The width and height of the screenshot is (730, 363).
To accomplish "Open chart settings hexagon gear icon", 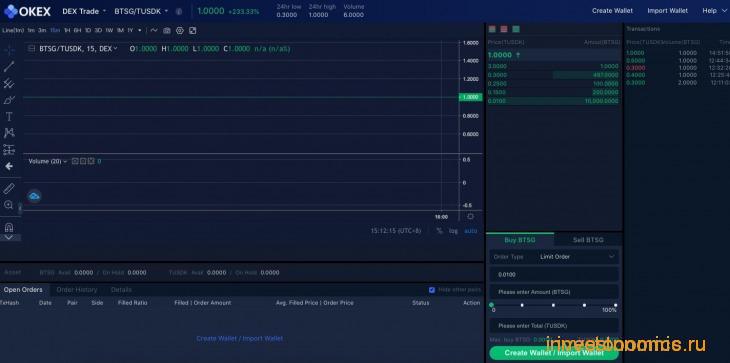I will tap(180, 31).
